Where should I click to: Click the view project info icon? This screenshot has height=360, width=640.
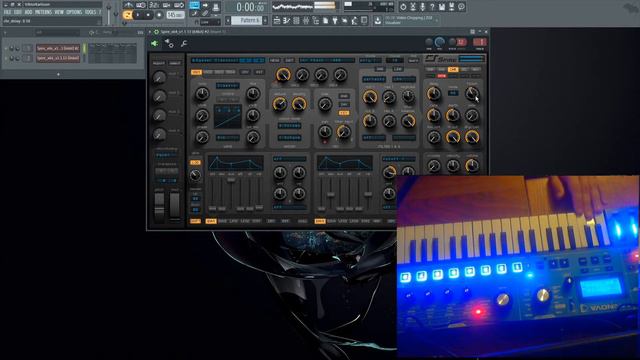(462, 7)
